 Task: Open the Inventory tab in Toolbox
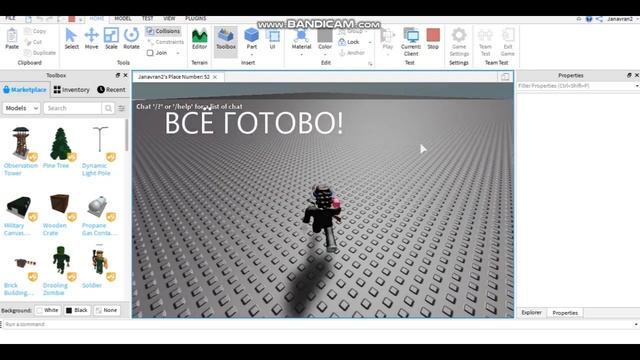click(72, 90)
